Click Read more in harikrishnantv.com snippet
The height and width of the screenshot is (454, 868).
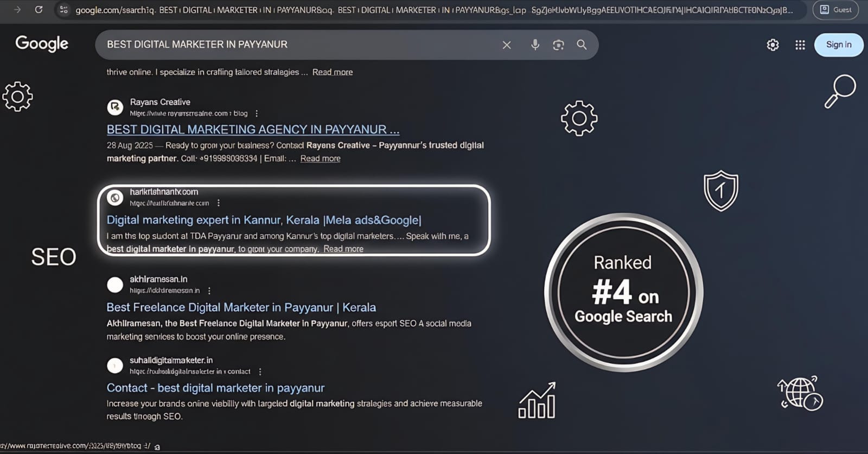click(x=343, y=249)
